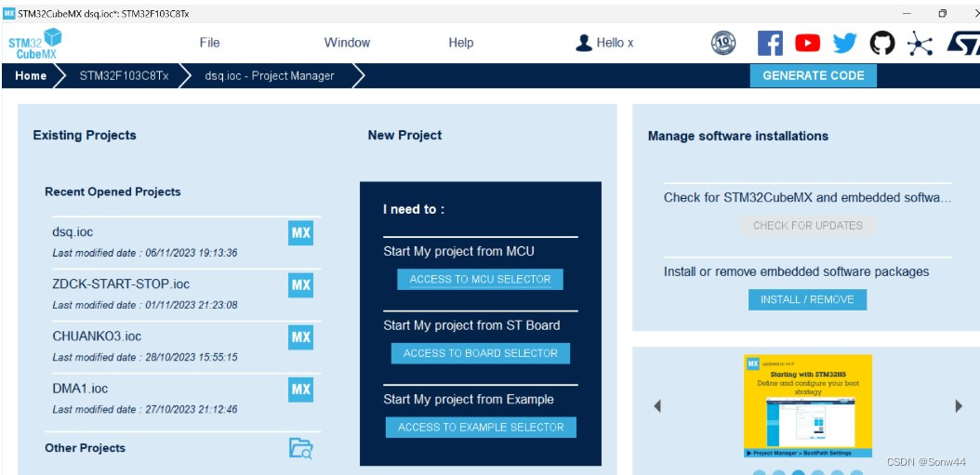This screenshot has width=980, height=475.
Task: Click the Manage software installations heading
Action: click(738, 136)
